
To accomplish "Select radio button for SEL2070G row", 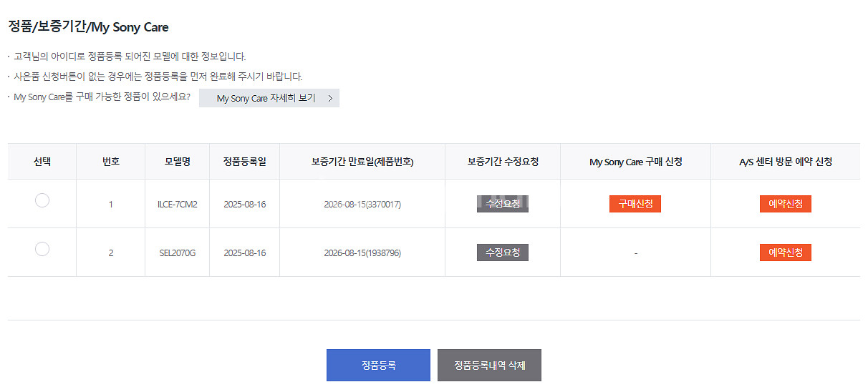I will tap(42, 249).
